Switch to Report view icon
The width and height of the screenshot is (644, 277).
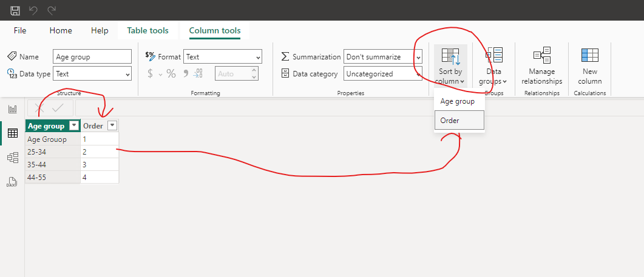pyautogui.click(x=13, y=109)
